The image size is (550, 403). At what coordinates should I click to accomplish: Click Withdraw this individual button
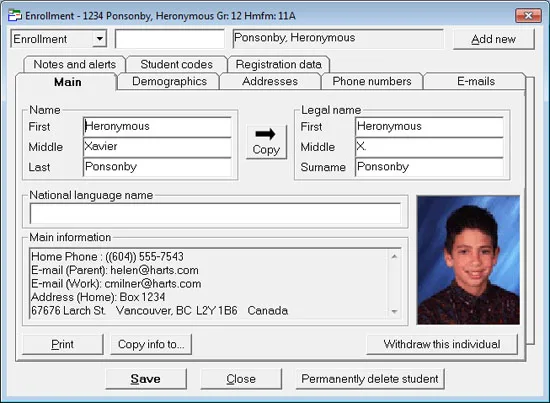click(442, 344)
